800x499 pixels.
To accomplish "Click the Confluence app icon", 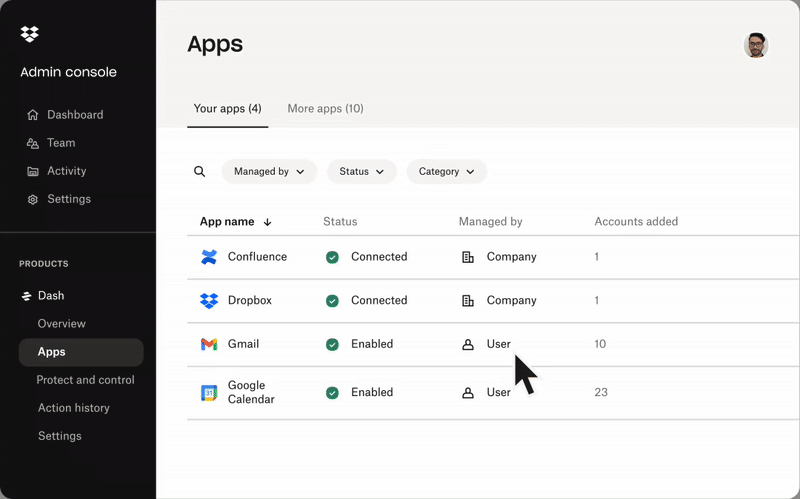I will tap(209, 257).
